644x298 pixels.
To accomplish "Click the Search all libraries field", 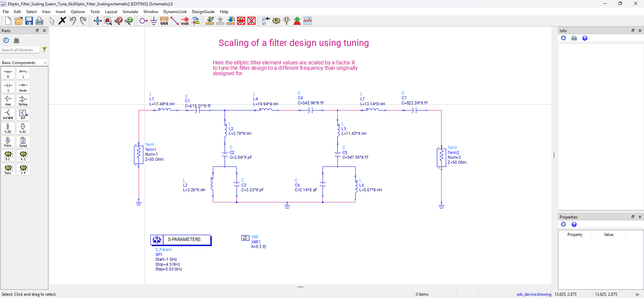I will (x=20, y=50).
